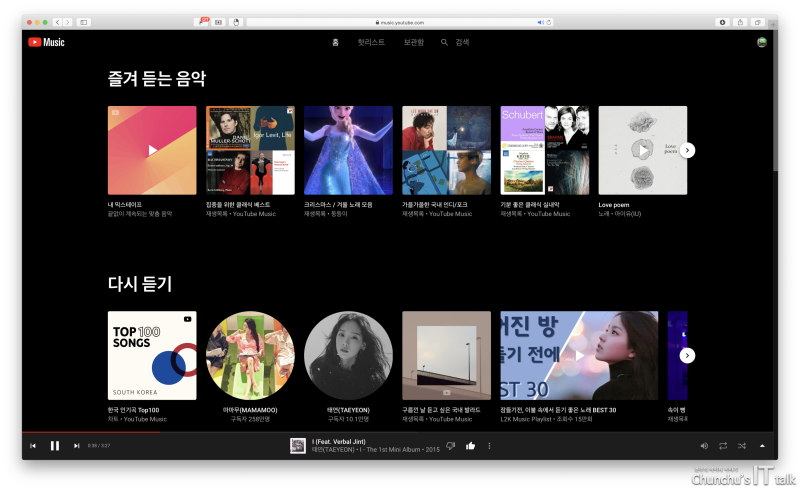Skip to next track

pos(76,446)
